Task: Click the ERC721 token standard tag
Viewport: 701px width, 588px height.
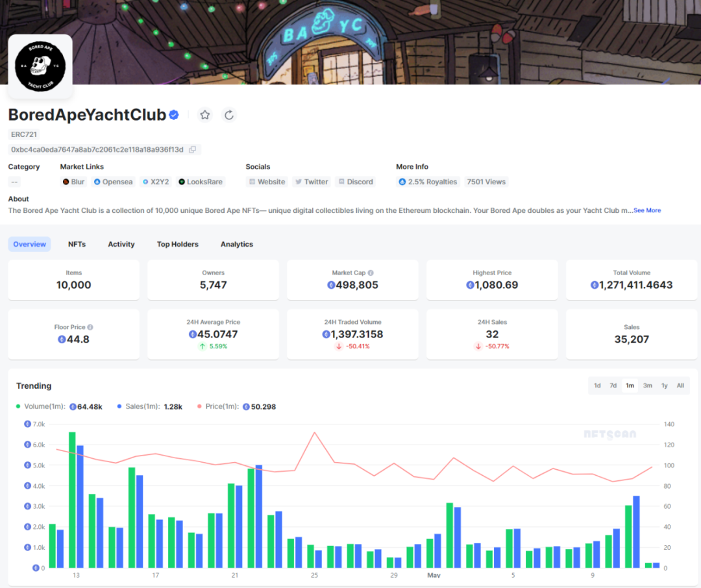Action: tap(24, 134)
